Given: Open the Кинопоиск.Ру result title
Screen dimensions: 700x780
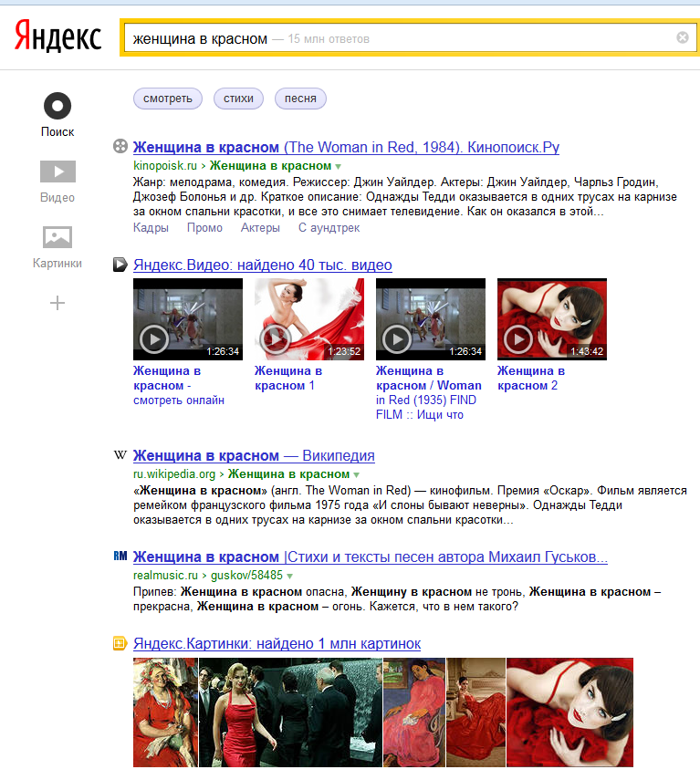Looking at the screenshot, I should pos(346,147).
